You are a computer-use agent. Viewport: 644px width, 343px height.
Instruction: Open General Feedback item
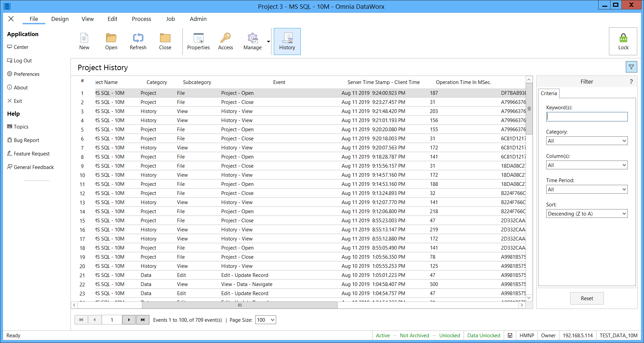(x=31, y=167)
